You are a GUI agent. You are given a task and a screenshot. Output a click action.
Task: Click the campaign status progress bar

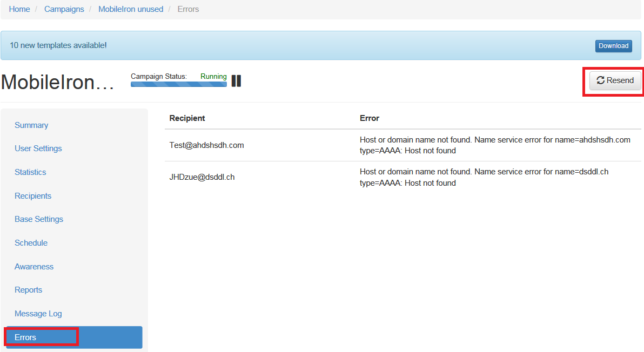(179, 84)
